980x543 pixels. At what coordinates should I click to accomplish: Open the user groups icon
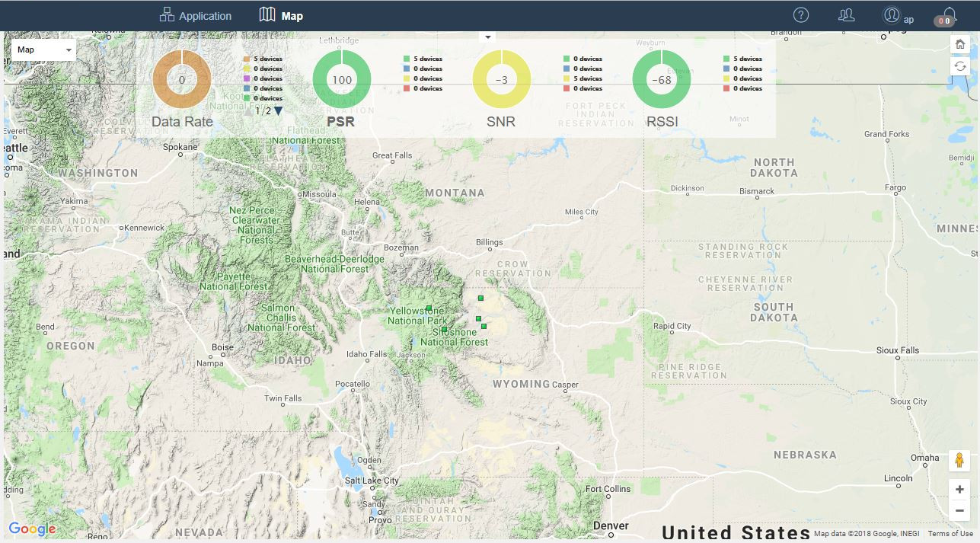coord(846,14)
